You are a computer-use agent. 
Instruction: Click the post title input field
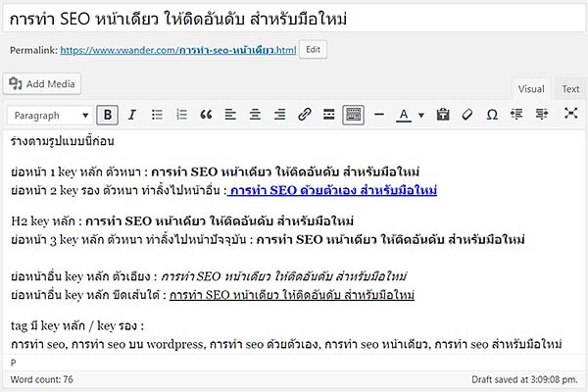click(294, 19)
